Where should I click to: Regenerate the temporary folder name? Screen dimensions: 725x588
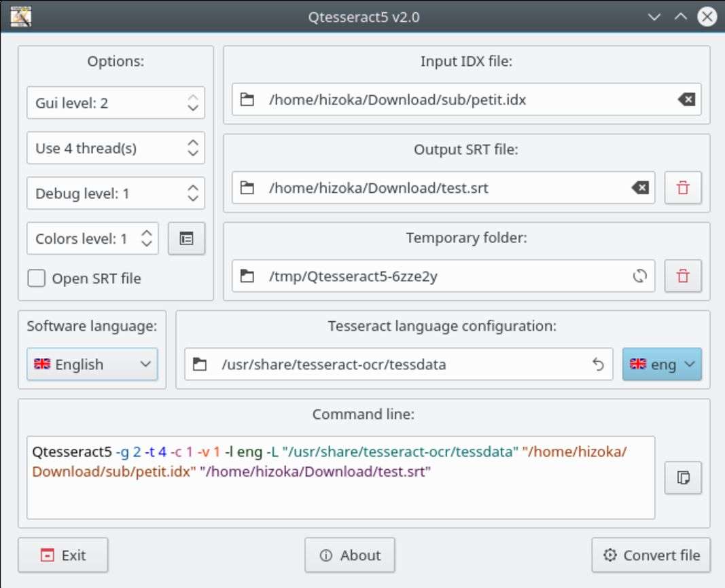coord(639,276)
